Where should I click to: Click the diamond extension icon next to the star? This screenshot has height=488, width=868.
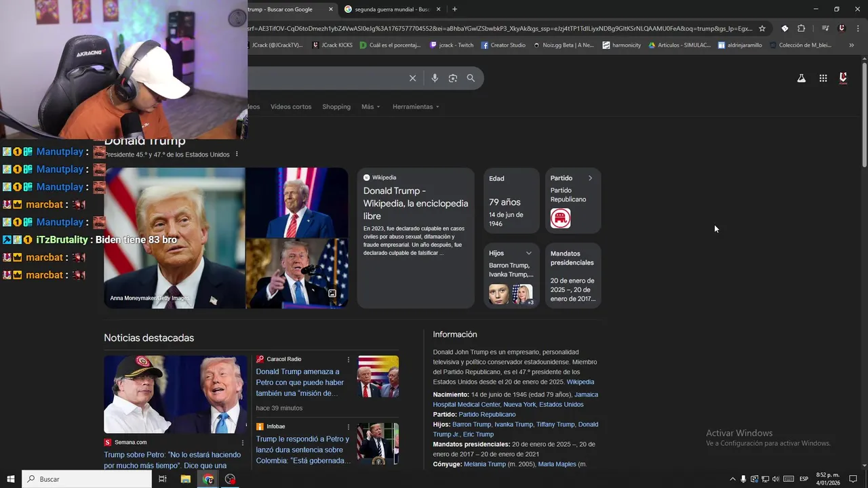tap(785, 28)
